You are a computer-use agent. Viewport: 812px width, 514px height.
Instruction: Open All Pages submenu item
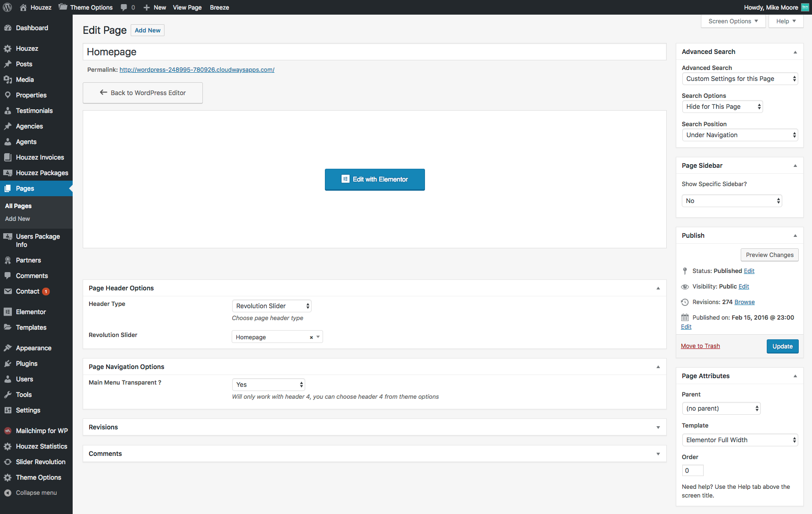click(18, 206)
